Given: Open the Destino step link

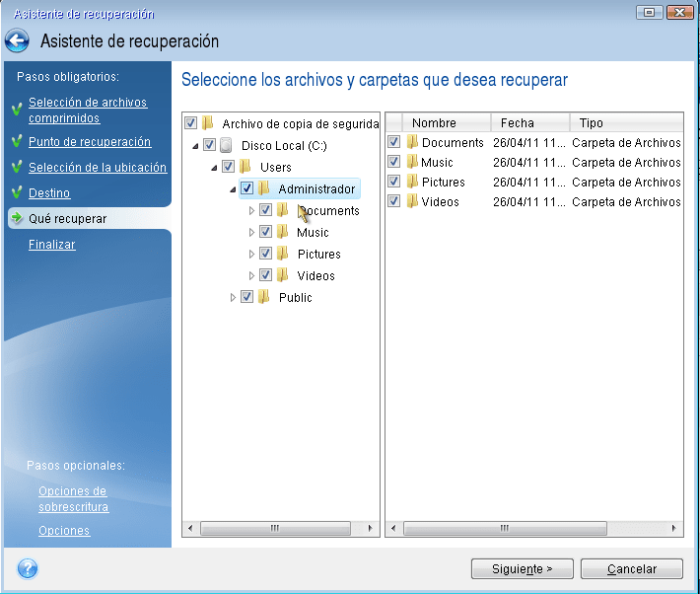Looking at the screenshot, I should pos(49,193).
